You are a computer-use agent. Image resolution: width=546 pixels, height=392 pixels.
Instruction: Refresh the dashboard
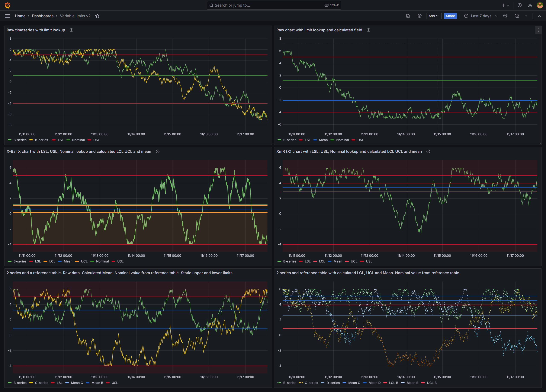point(517,16)
